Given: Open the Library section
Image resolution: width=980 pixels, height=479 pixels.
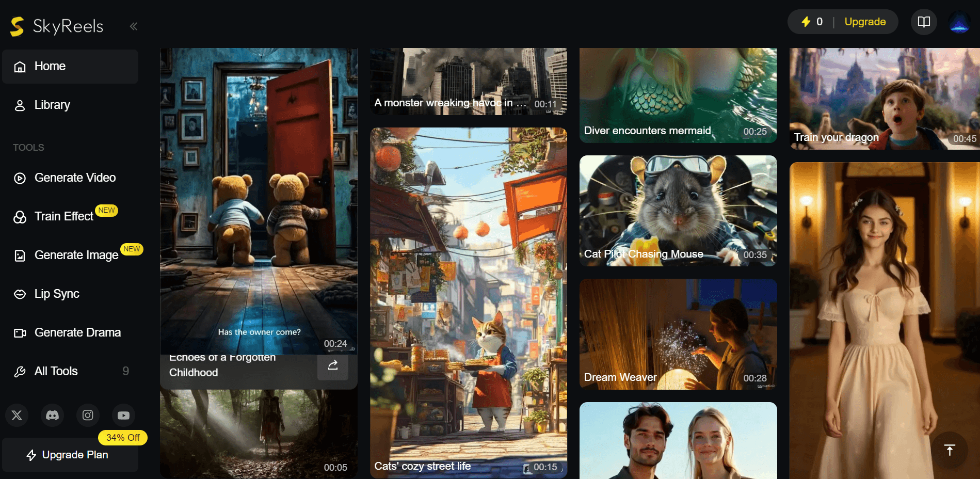Looking at the screenshot, I should pos(70,105).
